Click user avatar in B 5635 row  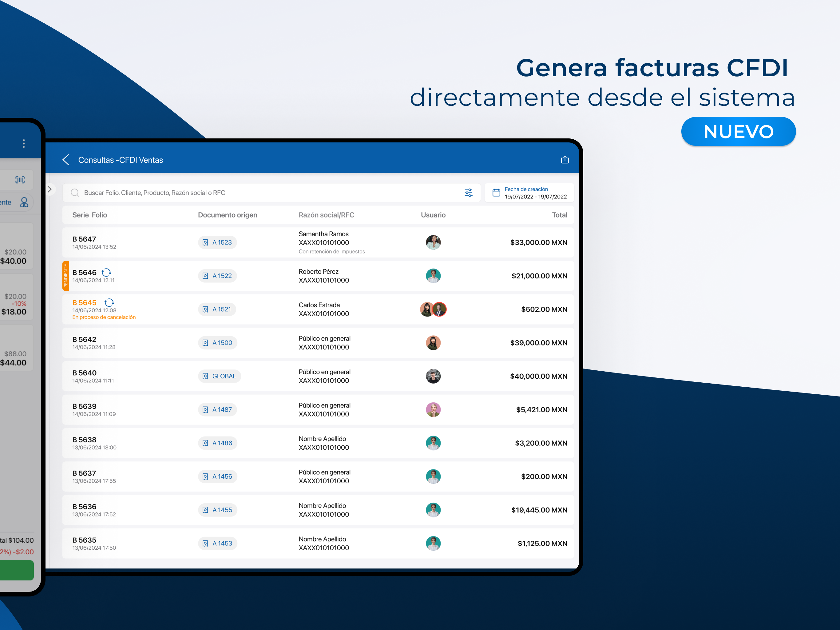pos(433,543)
